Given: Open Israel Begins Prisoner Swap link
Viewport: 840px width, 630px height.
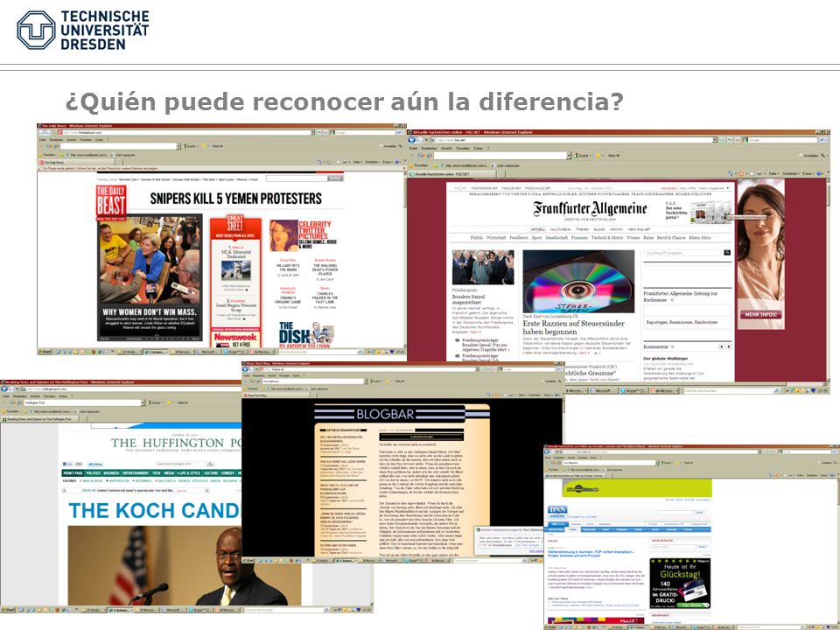Looking at the screenshot, I should [235, 307].
